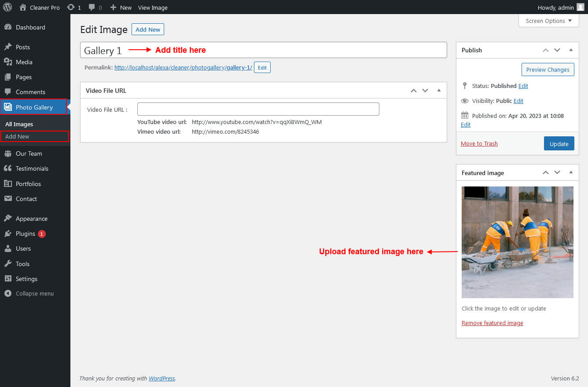
Task: Click the WordPress logo icon
Action: [7, 7]
